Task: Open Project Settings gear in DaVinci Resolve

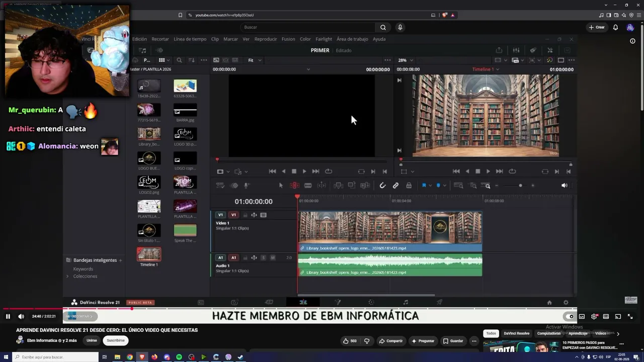Action: [566, 303]
